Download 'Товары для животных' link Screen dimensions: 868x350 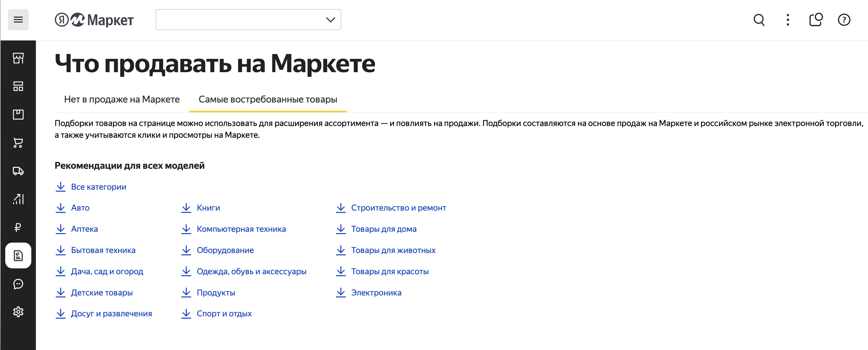tap(386, 250)
